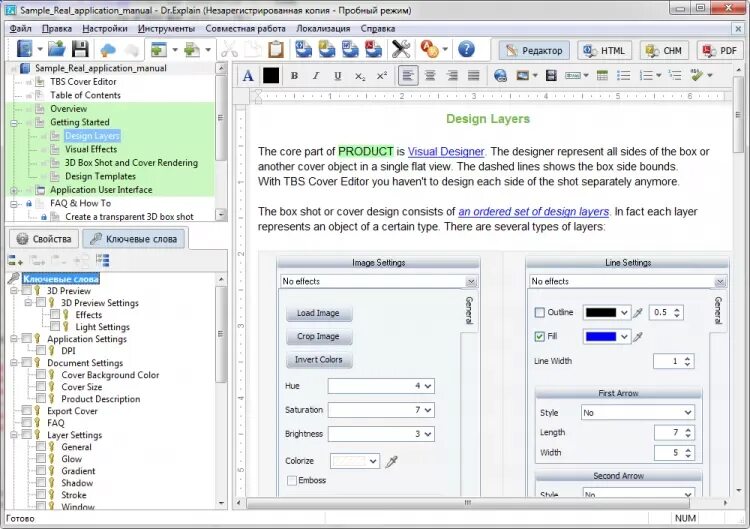This screenshot has height=529, width=750.
Task: Check the Gradient keyword checkbox
Action: click(41, 470)
